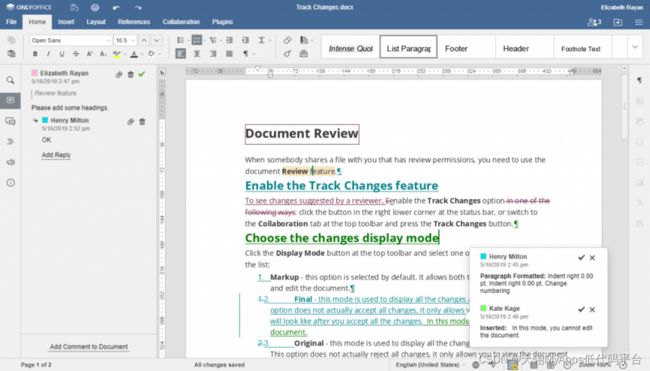Toggle nonprinting characters paragraph mark
Image resolution: width=650 pixels, height=371 pixels.
tap(246, 54)
